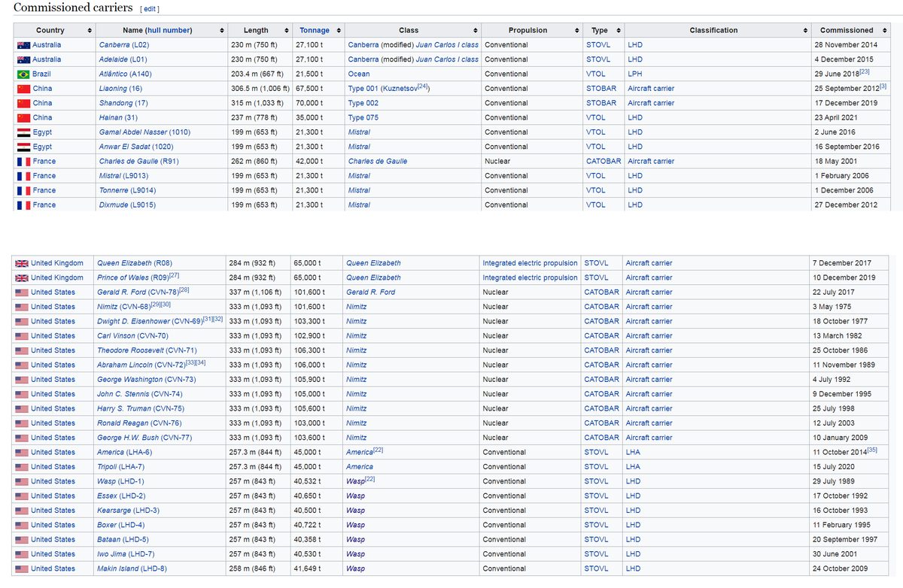Select the 18 May 2001 commissioned date

850,162
